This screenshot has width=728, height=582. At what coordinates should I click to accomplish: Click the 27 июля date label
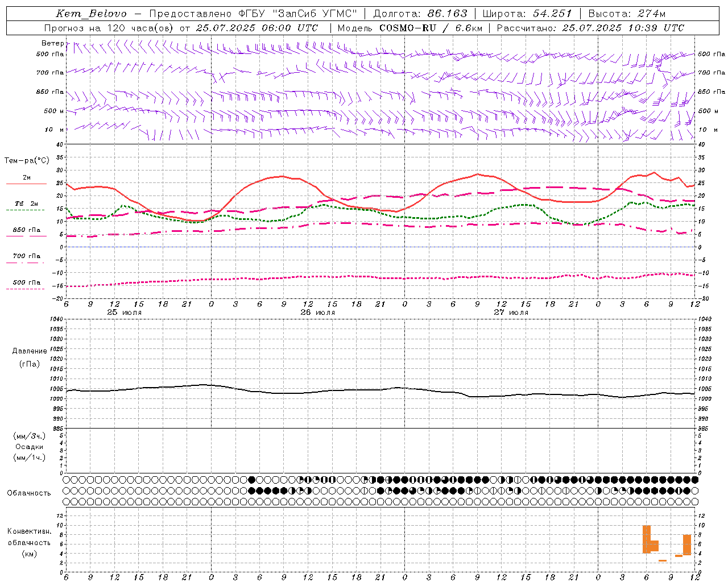[511, 313]
